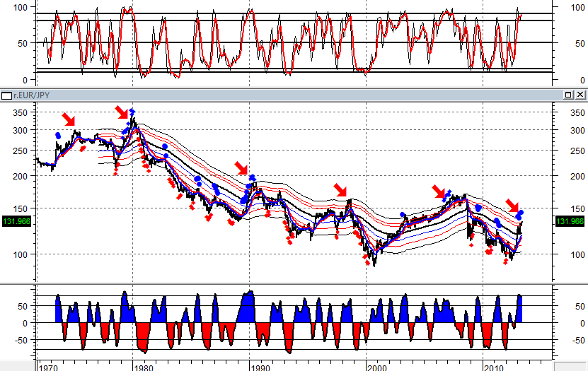Click the 200 label on right price axis
Viewport: 588px width, 371px height.
coord(577,176)
